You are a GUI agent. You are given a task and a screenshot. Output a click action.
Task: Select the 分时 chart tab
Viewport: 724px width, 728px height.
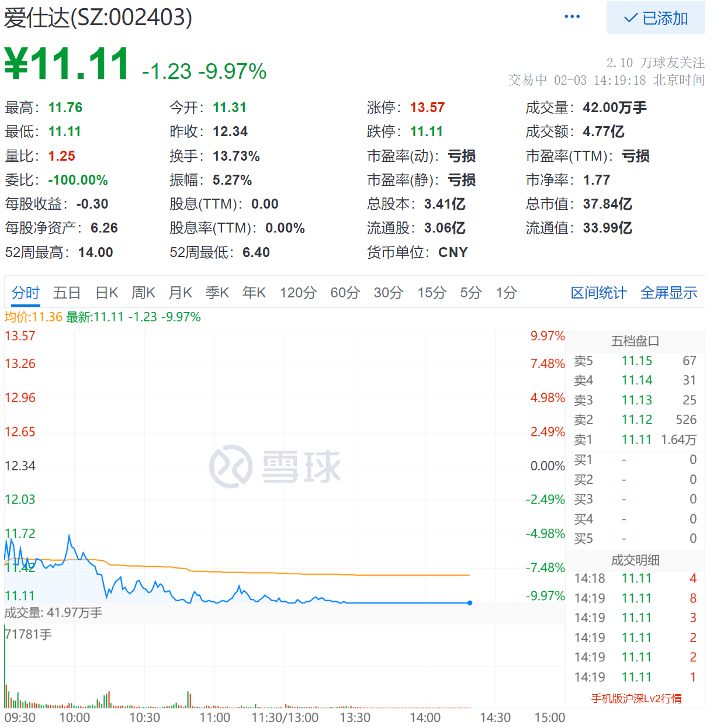pyautogui.click(x=26, y=293)
